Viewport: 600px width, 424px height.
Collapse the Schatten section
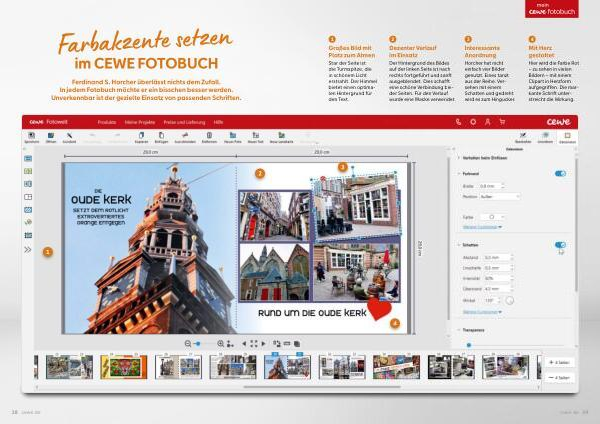click(459, 245)
